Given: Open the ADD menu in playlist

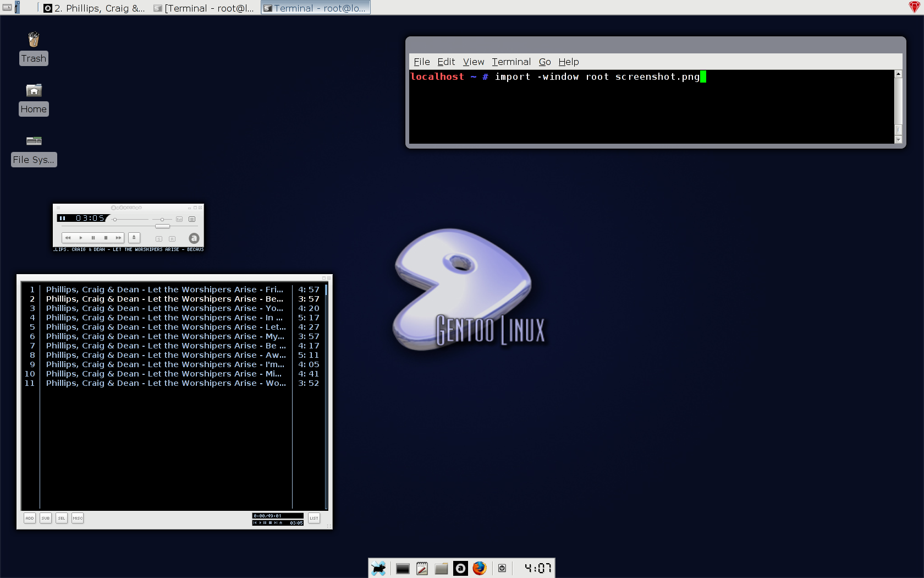Looking at the screenshot, I should point(30,518).
